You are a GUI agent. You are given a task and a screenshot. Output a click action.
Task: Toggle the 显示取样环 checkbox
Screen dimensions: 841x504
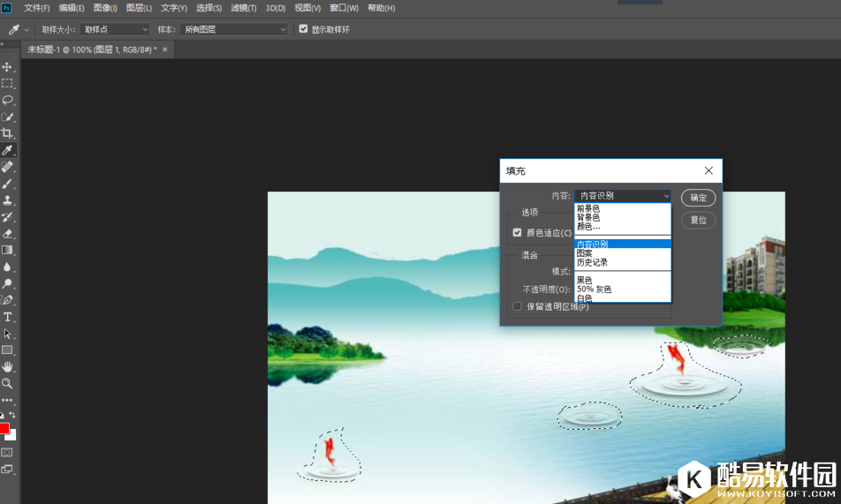tap(304, 29)
